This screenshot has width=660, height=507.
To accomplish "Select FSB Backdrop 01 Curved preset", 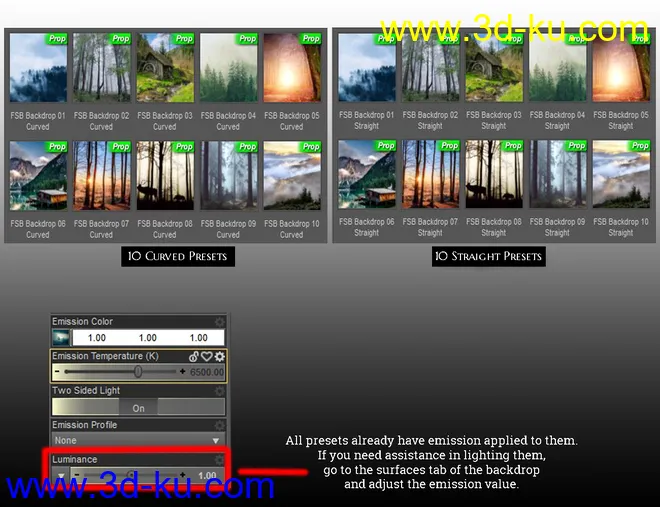I will [38, 69].
